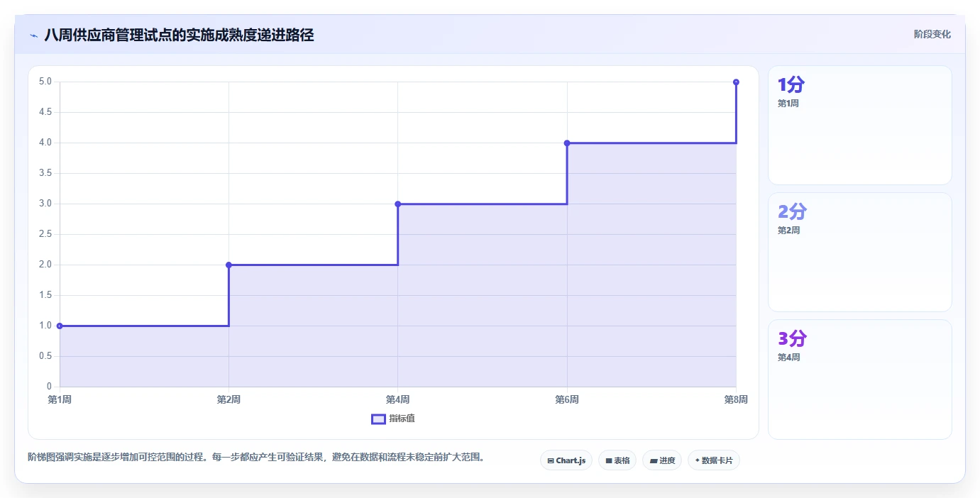Click the 第6周 x-axis label
The width and height of the screenshot is (980, 498).
(x=567, y=400)
